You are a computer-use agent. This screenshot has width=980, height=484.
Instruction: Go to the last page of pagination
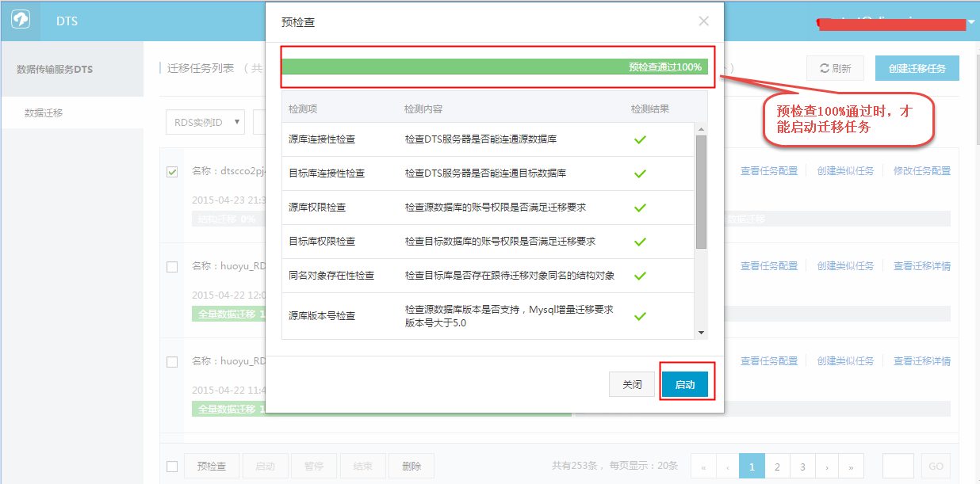(851, 467)
